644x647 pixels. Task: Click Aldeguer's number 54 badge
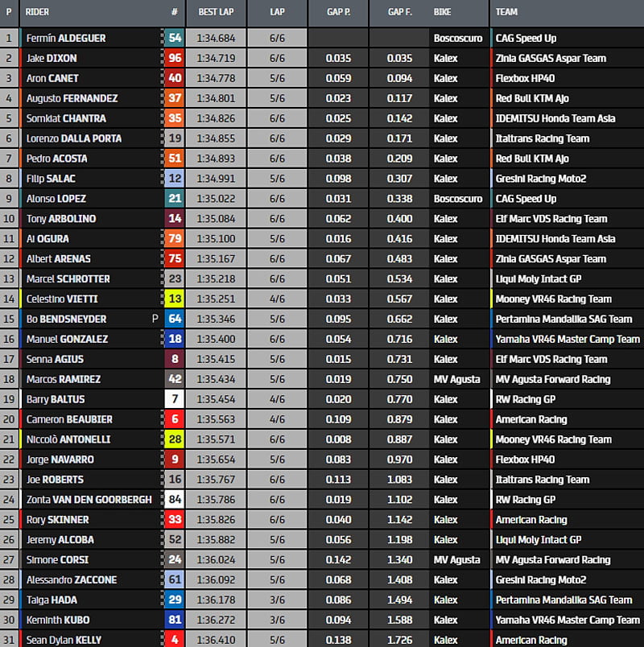175,38
